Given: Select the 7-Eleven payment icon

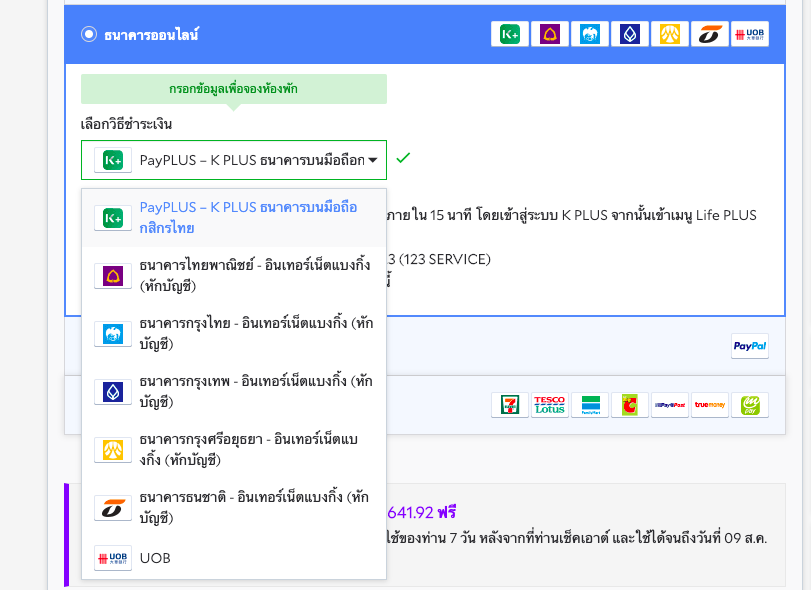Looking at the screenshot, I should [x=509, y=405].
